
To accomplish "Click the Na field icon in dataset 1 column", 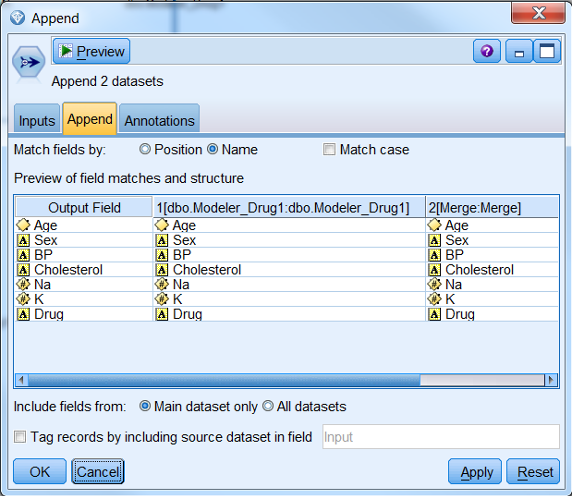I will (162, 284).
